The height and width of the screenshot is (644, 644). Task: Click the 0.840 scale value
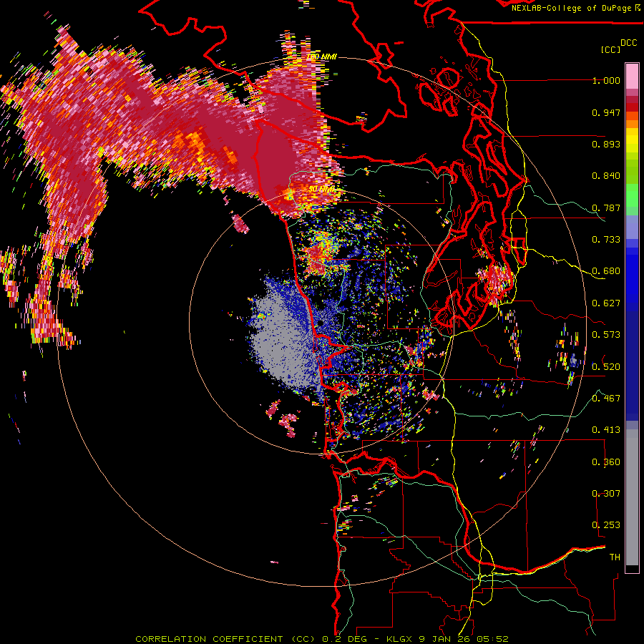pyautogui.click(x=606, y=176)
